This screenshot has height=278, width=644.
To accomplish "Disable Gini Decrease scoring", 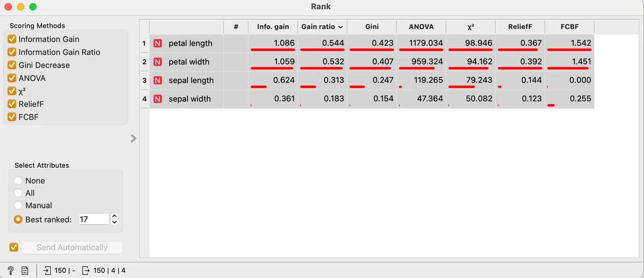I will click(x=12, y=65).
